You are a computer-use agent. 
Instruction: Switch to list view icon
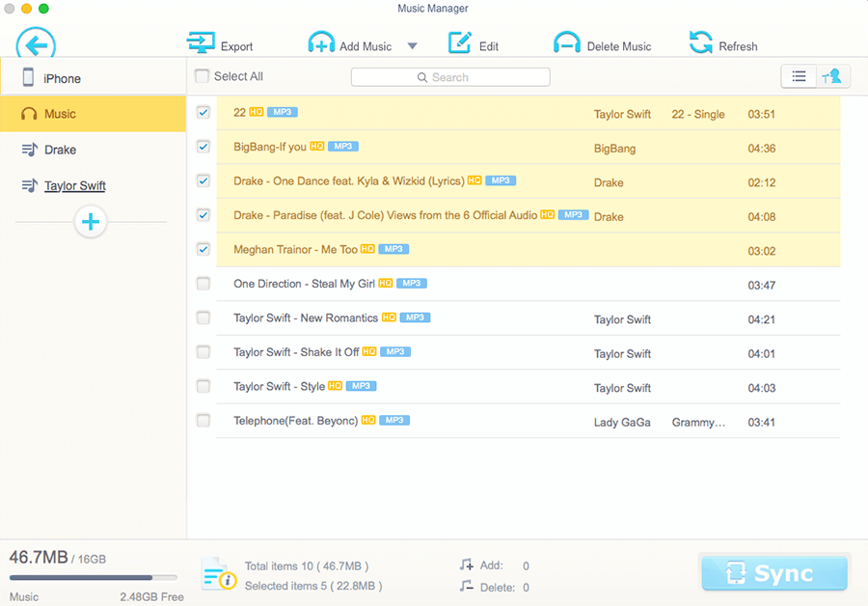(799, 76)
